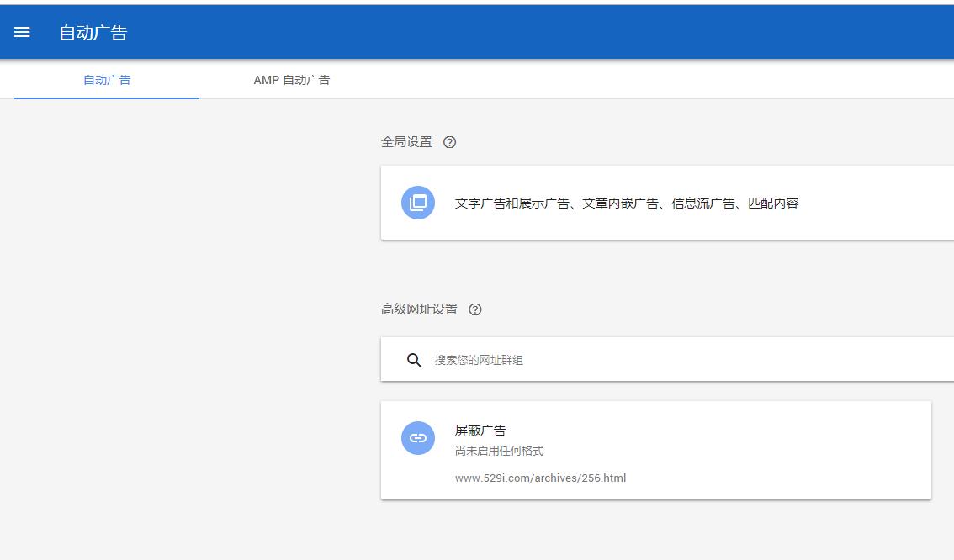Select the 自动广告 tab

(107, 80)
